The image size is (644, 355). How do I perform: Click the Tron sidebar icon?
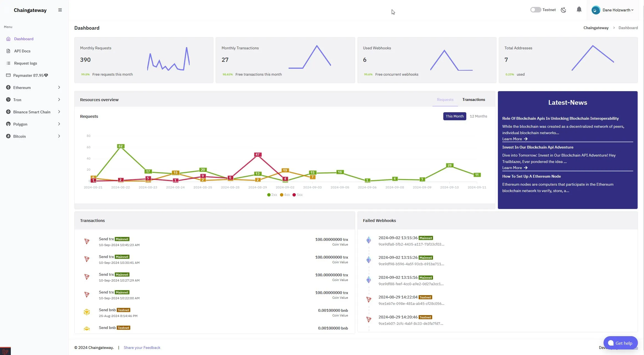coord(8,100)
